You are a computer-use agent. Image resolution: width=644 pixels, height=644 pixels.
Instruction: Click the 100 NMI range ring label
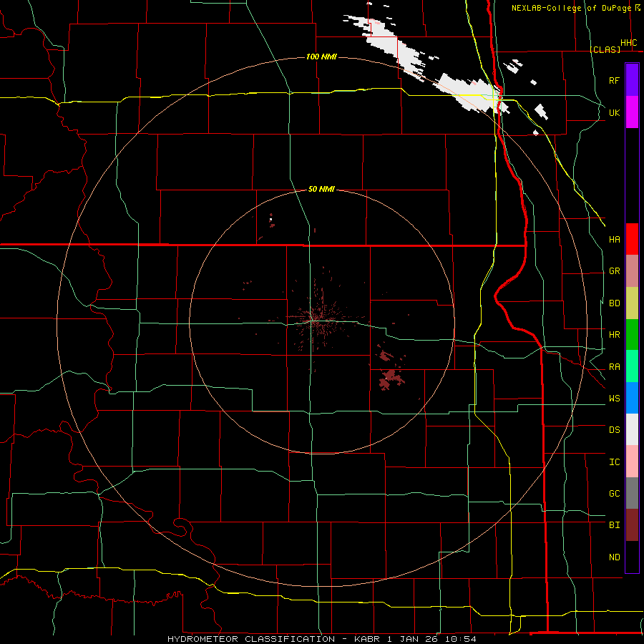tap(321, 57)
